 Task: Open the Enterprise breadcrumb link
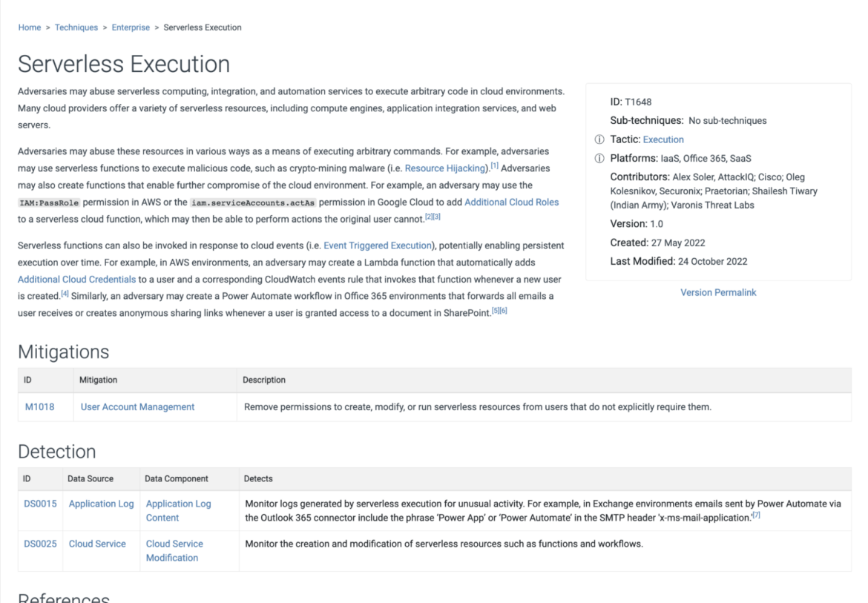131,27
